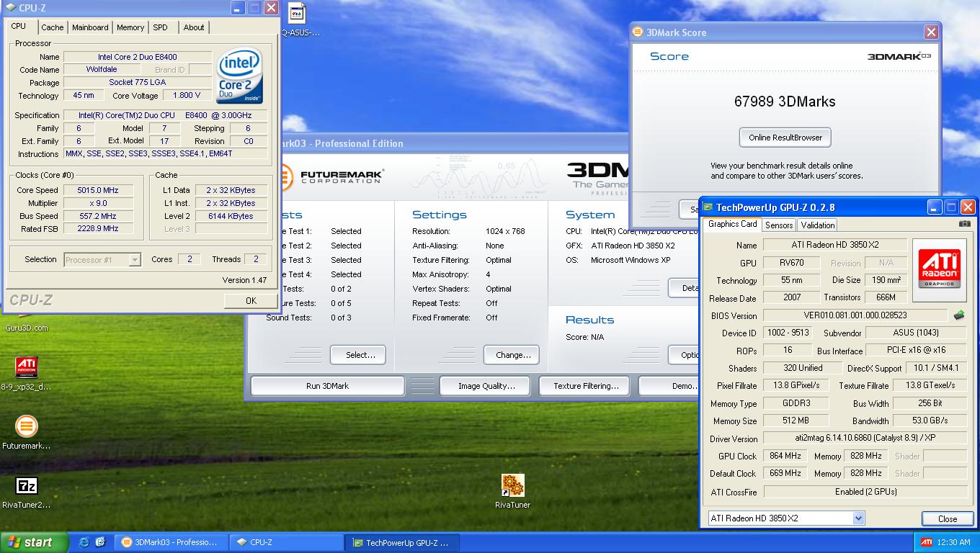This screenshot has width=980, height=553.
Task: Open the Futuremark desktop shortcut icon
Action: 27,426
